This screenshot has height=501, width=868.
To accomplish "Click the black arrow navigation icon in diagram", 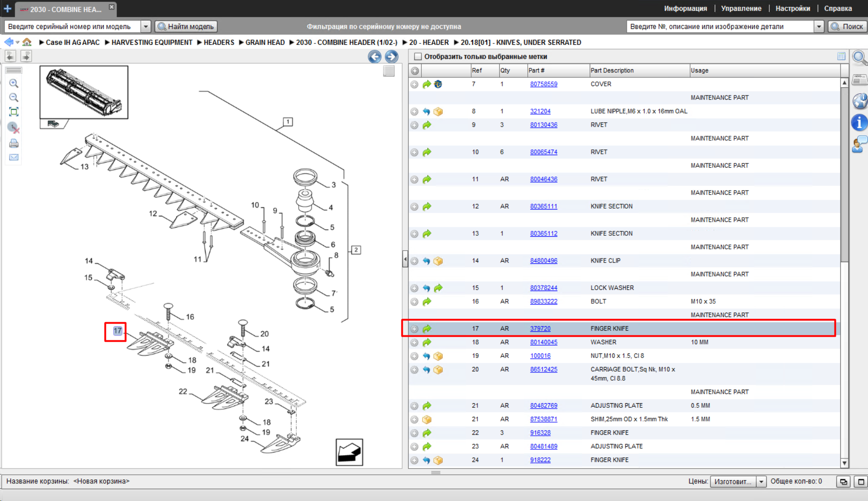I will tap(349, 452).
